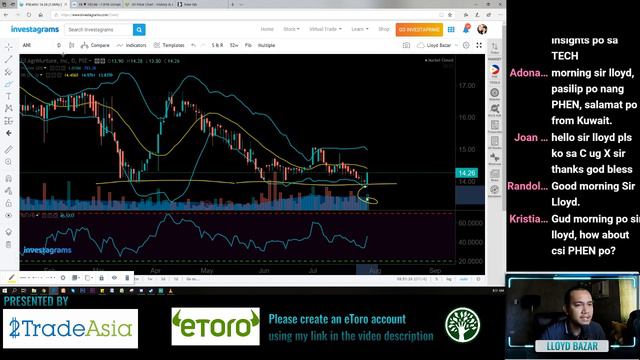Click in the Search Investagrams field
Viewport: 640px width, 360px height.
[x=99, y=29]
